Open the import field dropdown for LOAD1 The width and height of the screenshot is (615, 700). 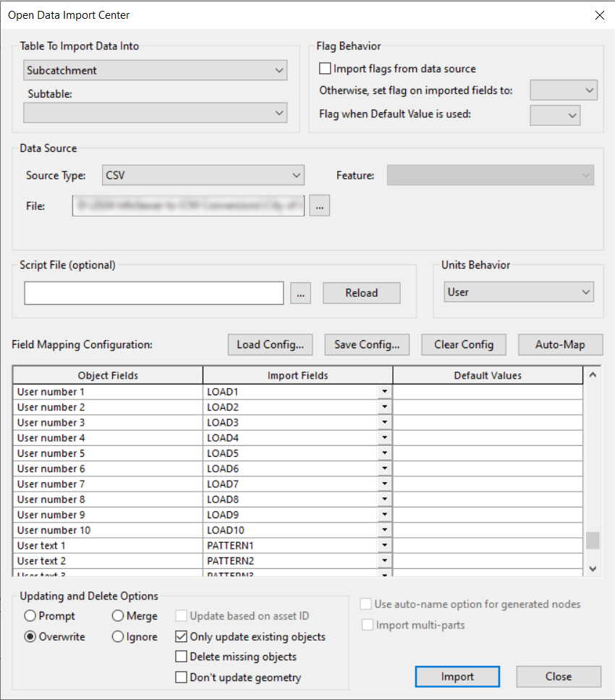386,392
